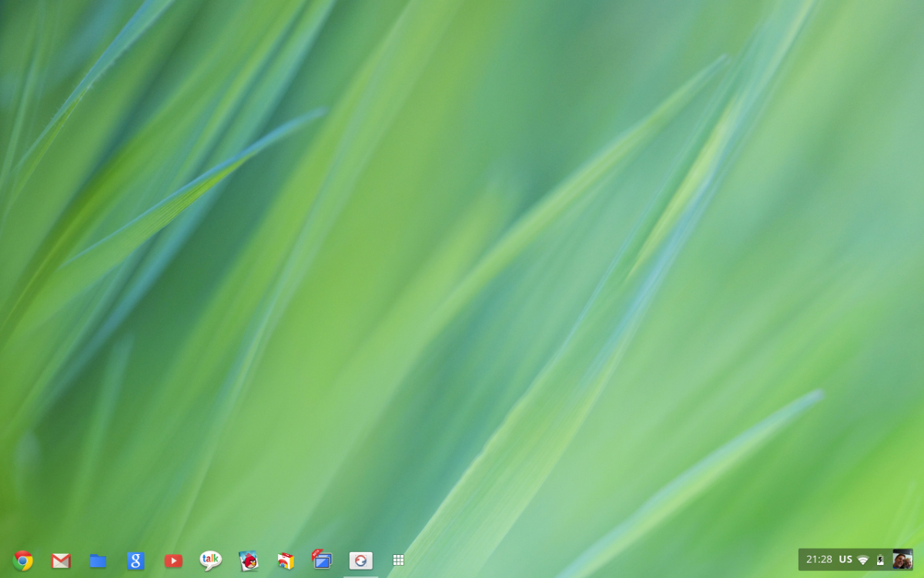Launch YouTube from the shelf
The height and width of the screenshot is (578, 924).
click(x=173, y=561)
